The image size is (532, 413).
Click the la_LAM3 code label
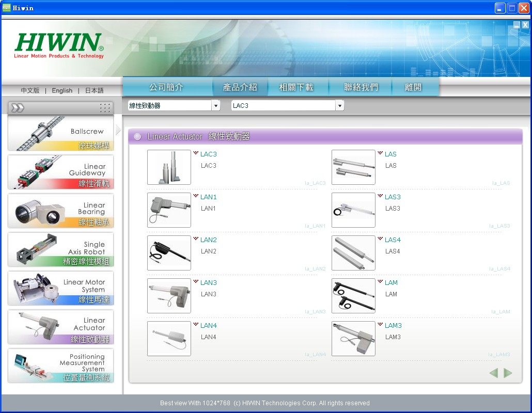[499, 354]
